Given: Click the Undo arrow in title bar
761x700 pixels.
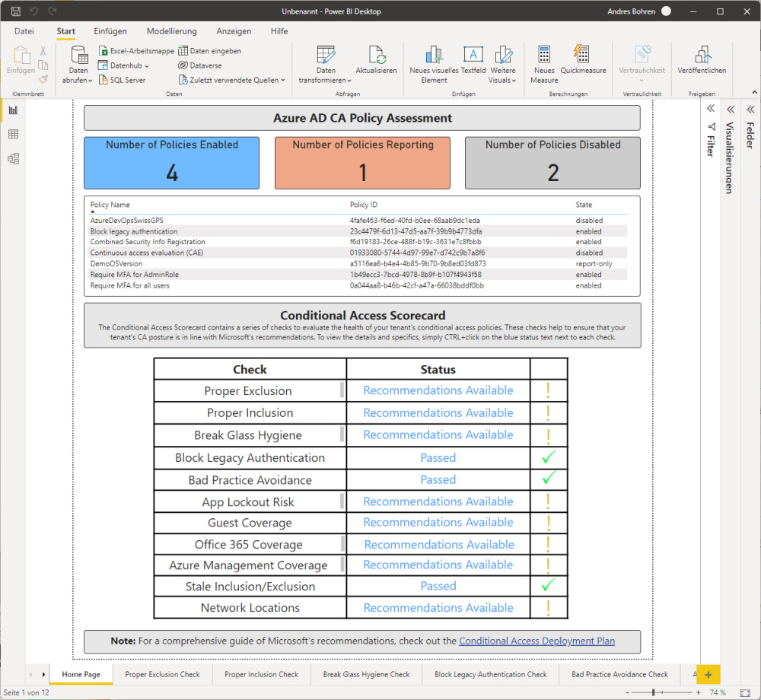Looking at the screenshot, I should click(34, 11).
